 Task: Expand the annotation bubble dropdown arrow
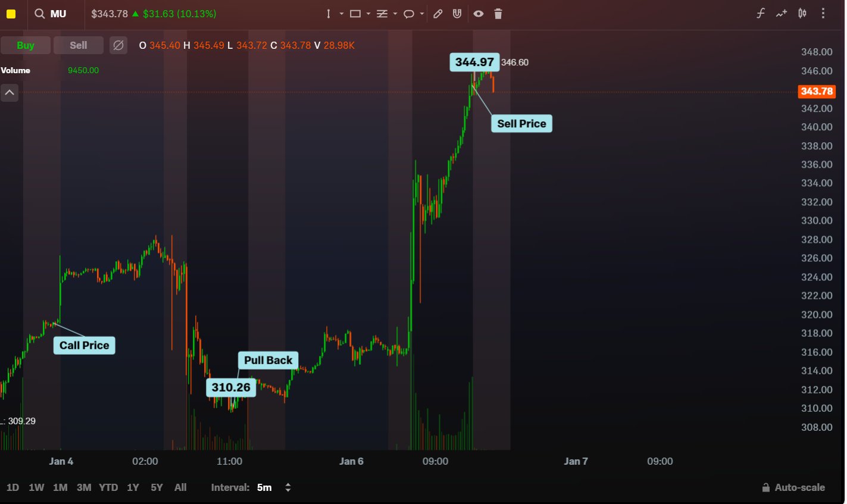tap(422, 14)
